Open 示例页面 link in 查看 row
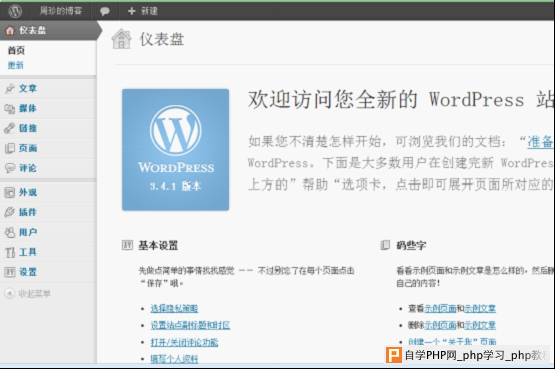555x369 pixels. click(x=440, y=309)
